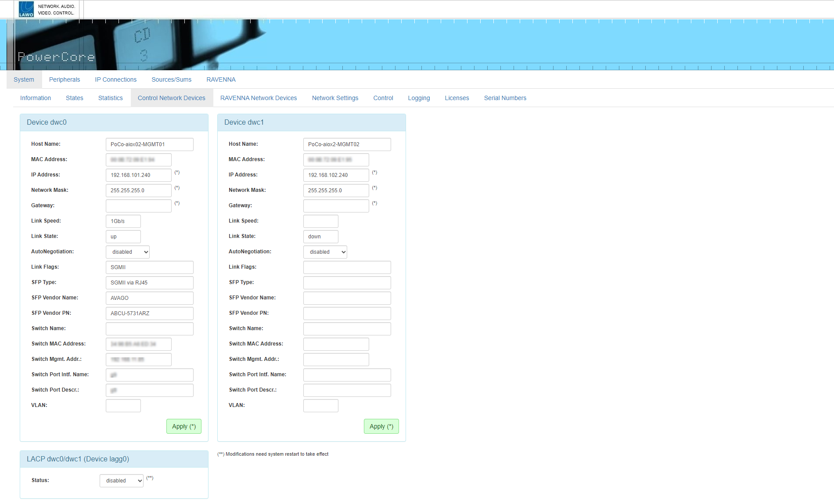
Task: Go to the IP Connections tab
Action: (115, 79)
